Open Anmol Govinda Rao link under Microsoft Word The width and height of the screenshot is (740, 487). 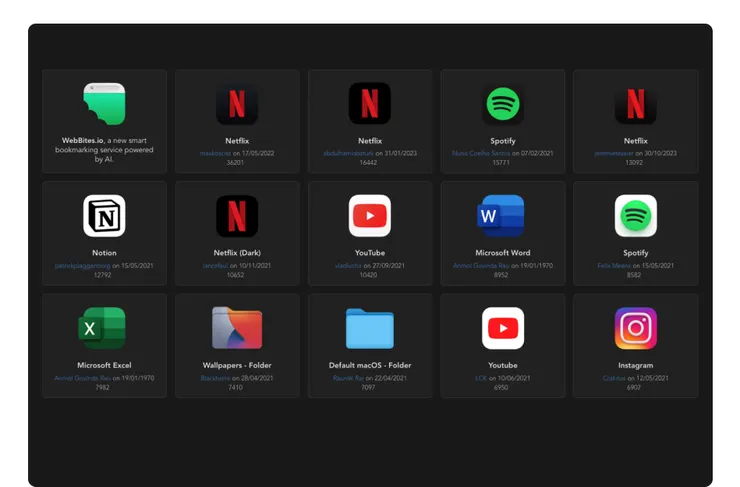point(480,265)
